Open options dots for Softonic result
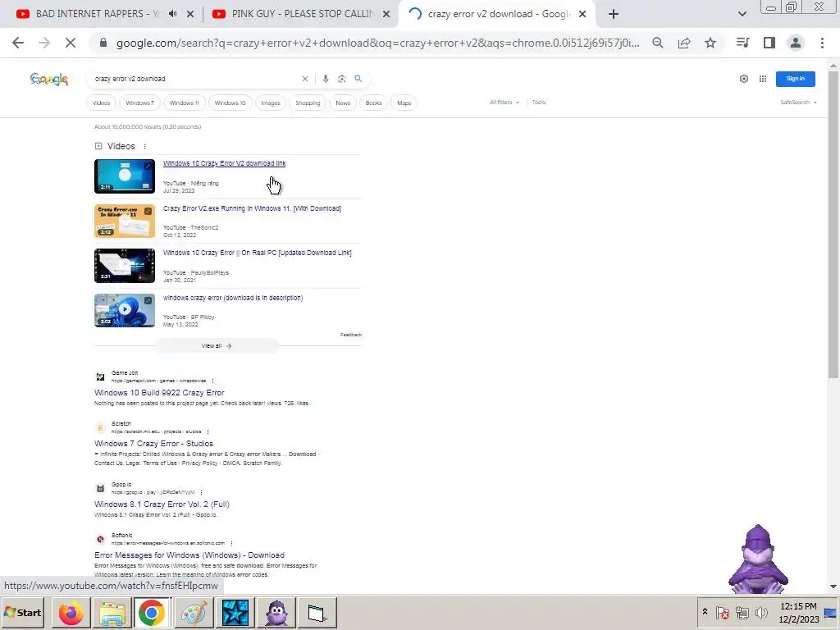 [231, 543]
